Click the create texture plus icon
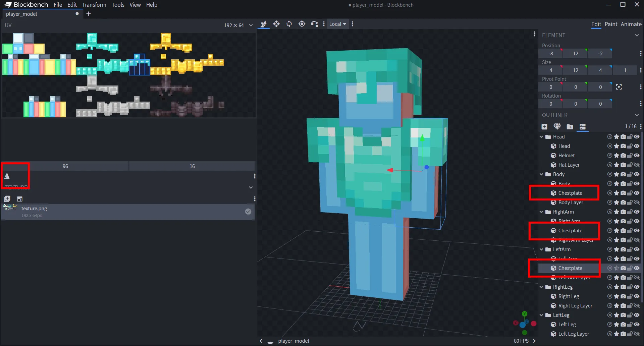The height and width of the screenshot is (346, 644). [7, 198]
